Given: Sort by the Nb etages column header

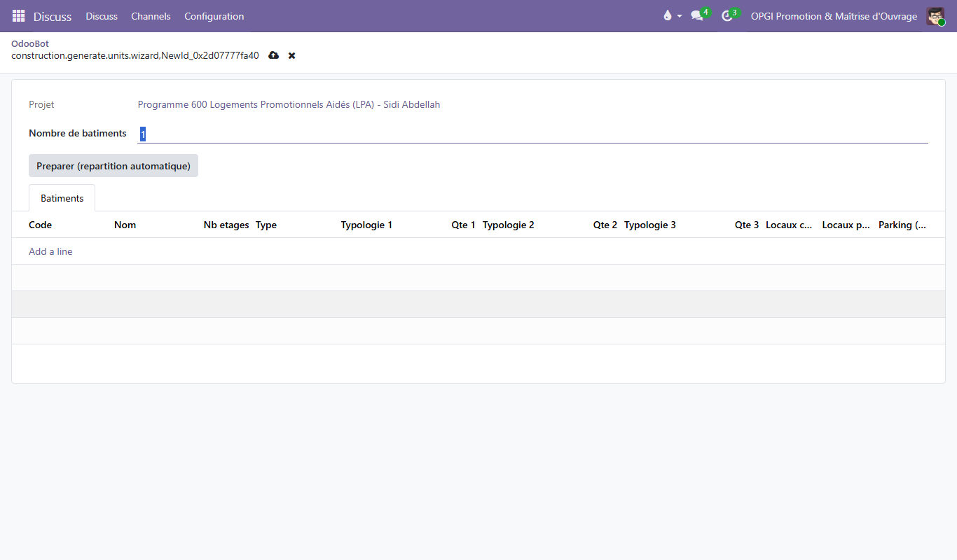Looking at the screenshot, I should [226, 225].
